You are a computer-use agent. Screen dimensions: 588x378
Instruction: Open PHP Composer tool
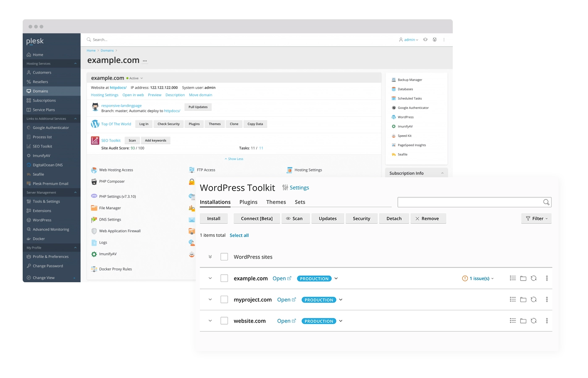pyautogui.click(x=112, y=181)
